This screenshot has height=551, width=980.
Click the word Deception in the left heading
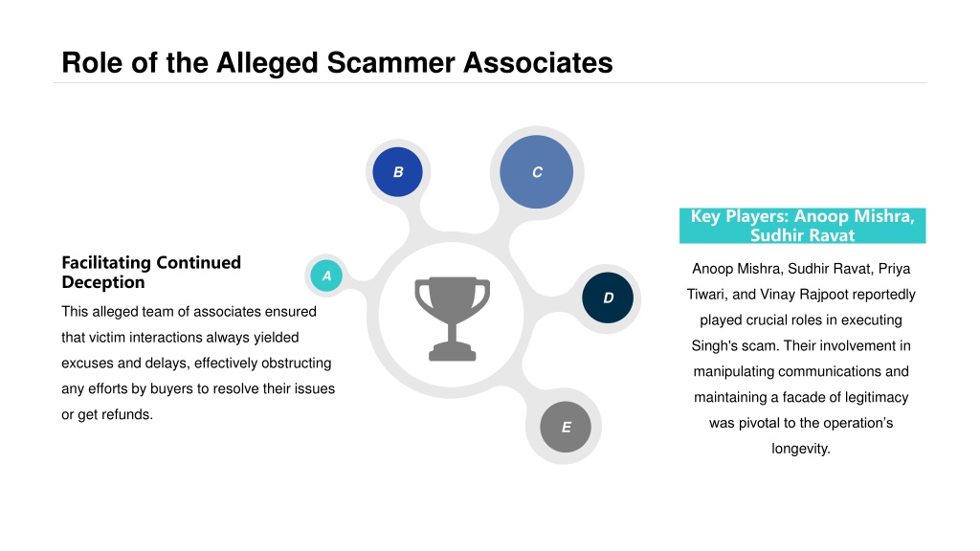coord(103,282)
